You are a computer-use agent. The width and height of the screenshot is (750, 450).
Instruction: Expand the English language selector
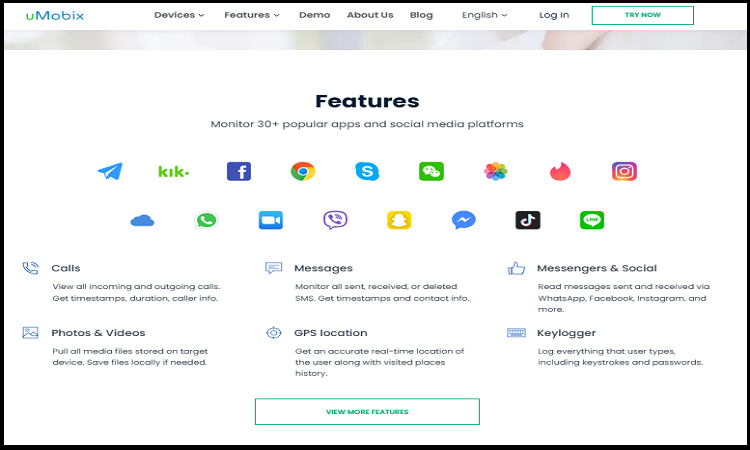pyautogui.click(x=485, y=15)
